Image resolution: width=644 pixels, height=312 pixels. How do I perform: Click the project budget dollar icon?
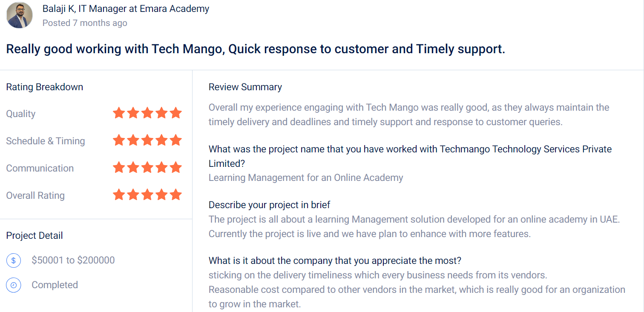[13, 260]
